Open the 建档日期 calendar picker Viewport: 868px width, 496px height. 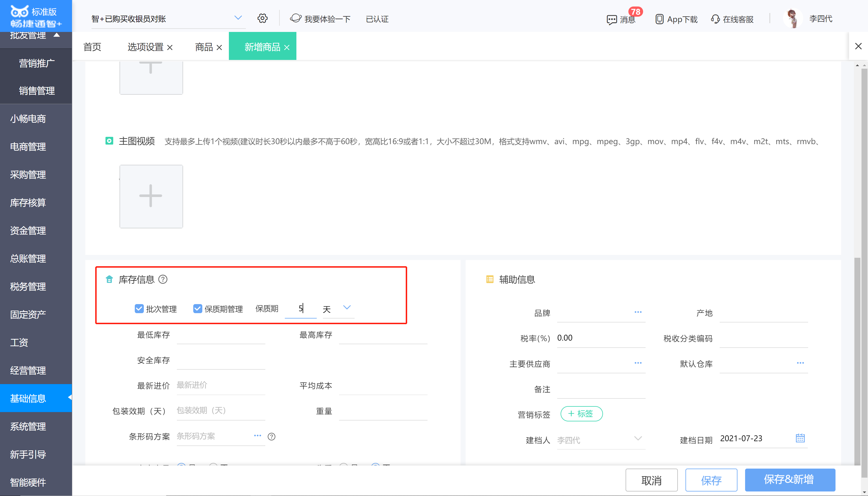(800, 438)
